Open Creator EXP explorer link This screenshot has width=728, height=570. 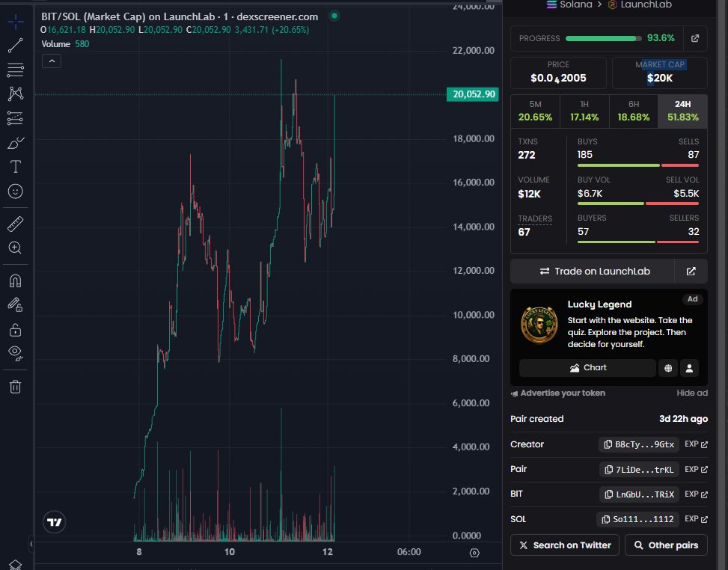click(696, 444)
